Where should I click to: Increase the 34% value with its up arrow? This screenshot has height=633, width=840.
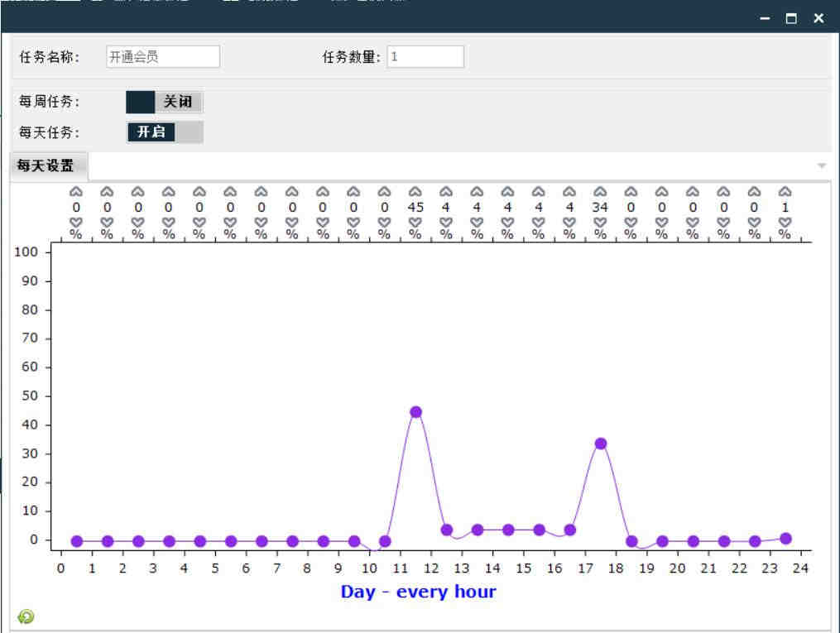pyautogui.click(x=600, y=191)
